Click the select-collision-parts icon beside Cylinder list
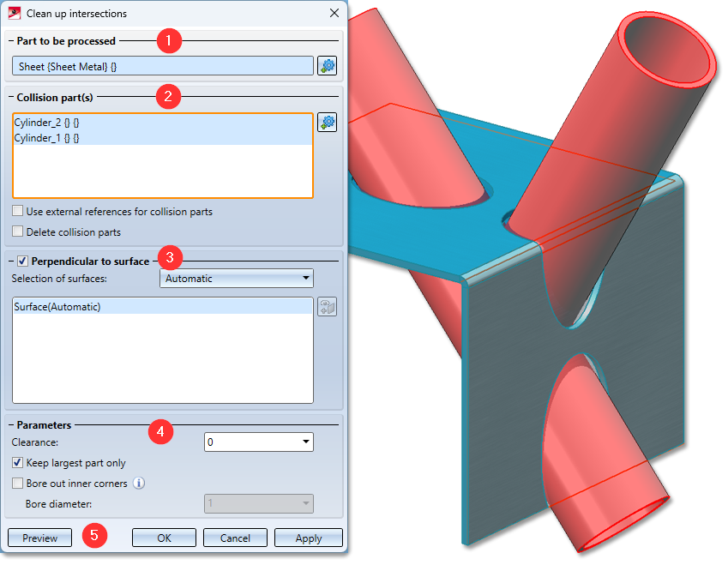The height and width of the screenshot is (571, 728). pyautogui.click(x=327, y=123)
